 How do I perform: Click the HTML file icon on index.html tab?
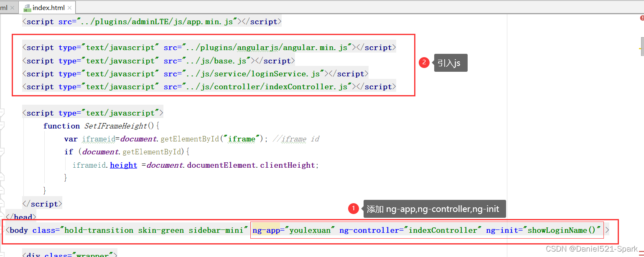[x=27, y=8]
